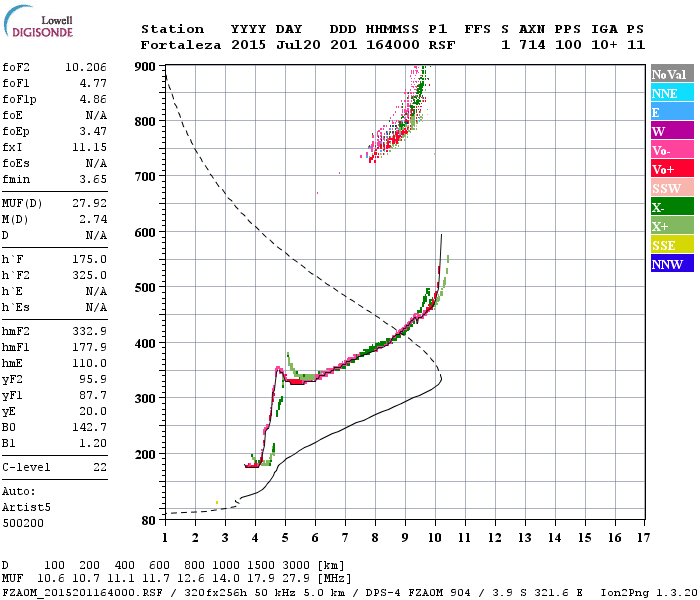Click the Lowell Digisonde logo
This screenshot has width=700, height=600.
point(38,22)
